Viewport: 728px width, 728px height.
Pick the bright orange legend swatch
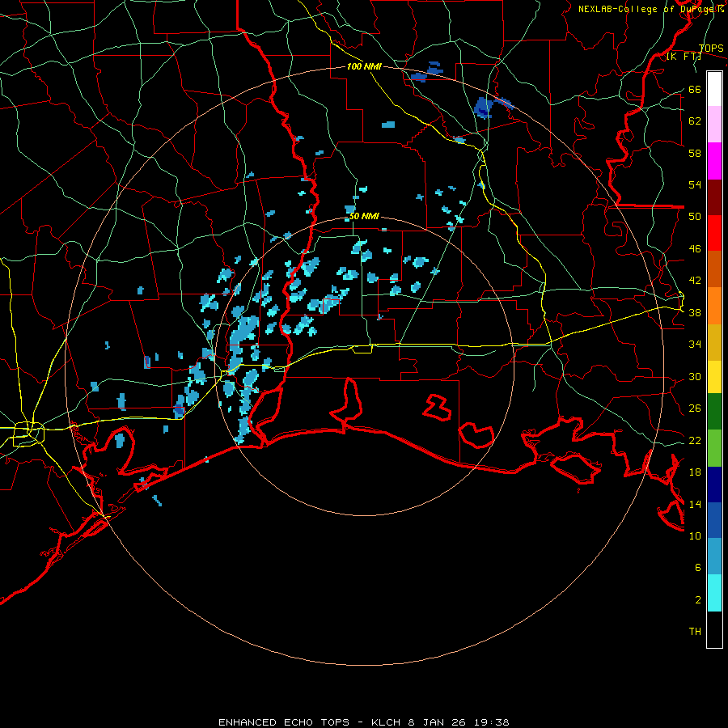pos(714,306)
